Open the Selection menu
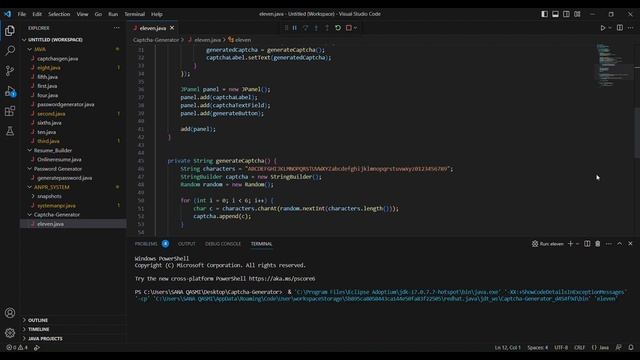This screenshot has width=640, height=360. pyautogui.click(x=59, y=14)
